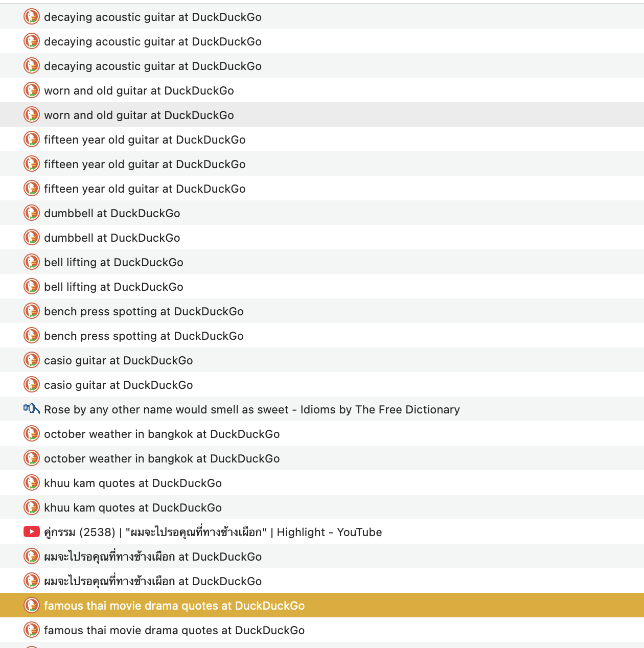
Task: Open the Rose by any other name idiom page
Action: tap(251, 409)
